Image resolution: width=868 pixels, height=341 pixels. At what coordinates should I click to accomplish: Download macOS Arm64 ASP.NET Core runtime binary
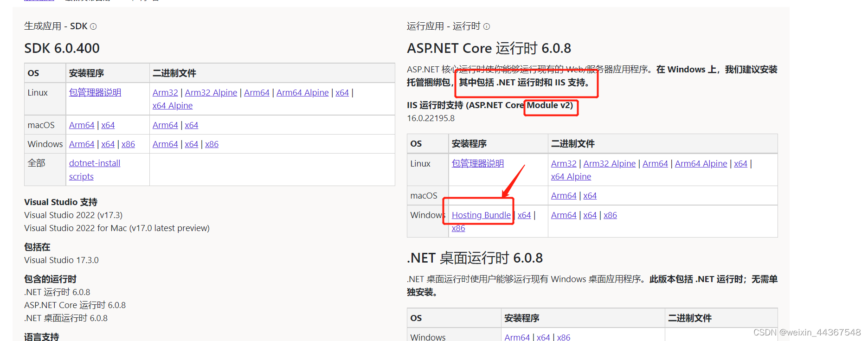click(x=564, y=195)
